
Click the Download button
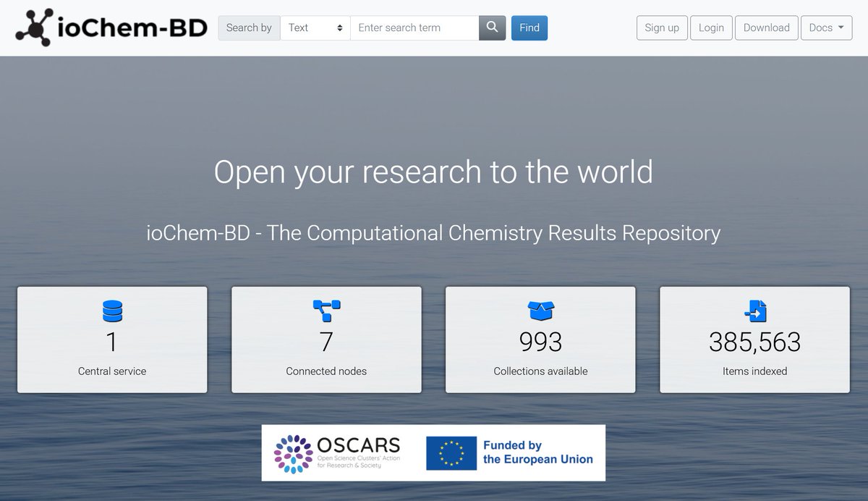pos(767,28)
